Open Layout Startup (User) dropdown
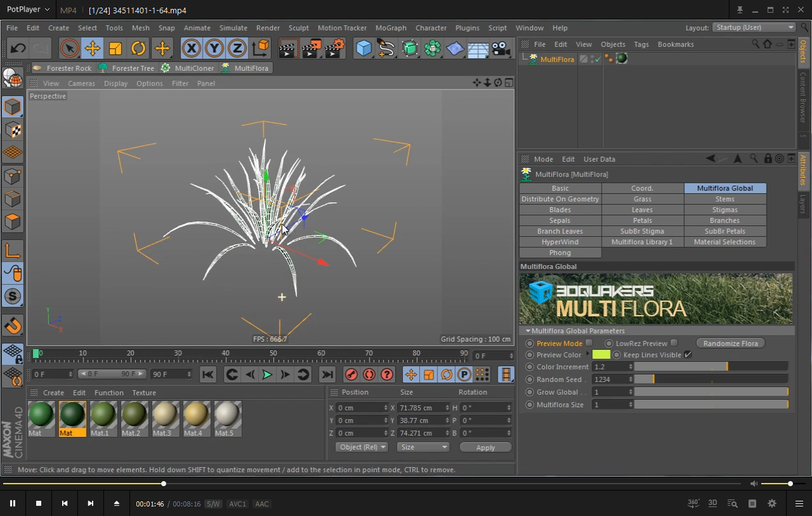 [x=754, y=27]
